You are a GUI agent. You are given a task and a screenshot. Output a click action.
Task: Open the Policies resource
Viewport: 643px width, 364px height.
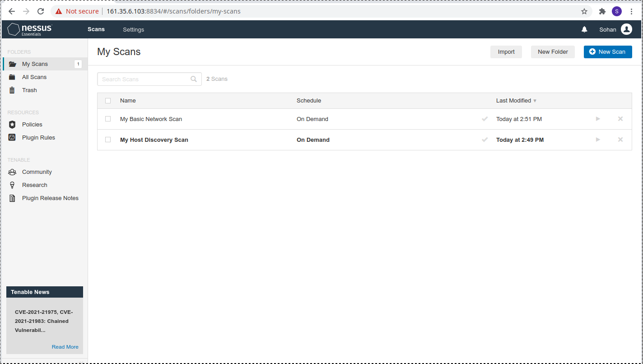pos(32,124)
